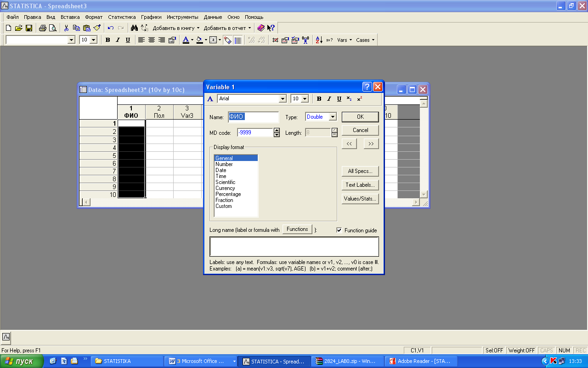Screen dimensions: 588x368
Task: Save the spreadsheet with the floppy icon
Action: 28,28
